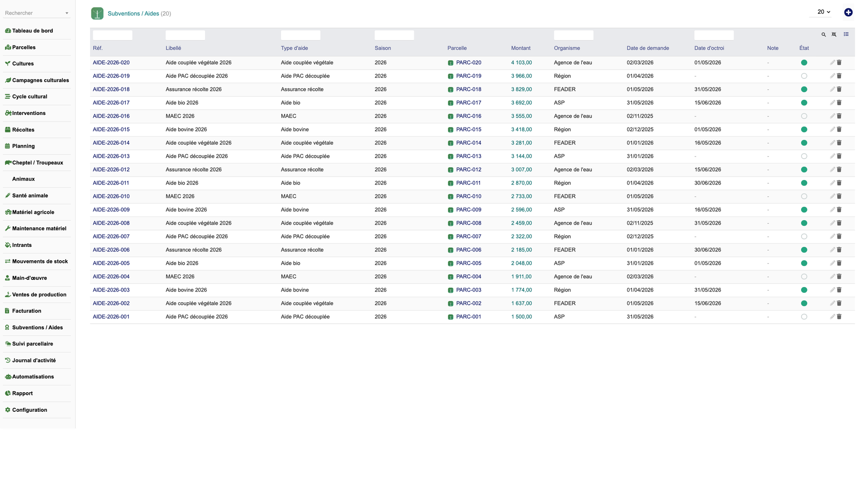The image size is (868, 488).
Task: Click the search magnifier icon in table header
Action: tap(823, 34)
